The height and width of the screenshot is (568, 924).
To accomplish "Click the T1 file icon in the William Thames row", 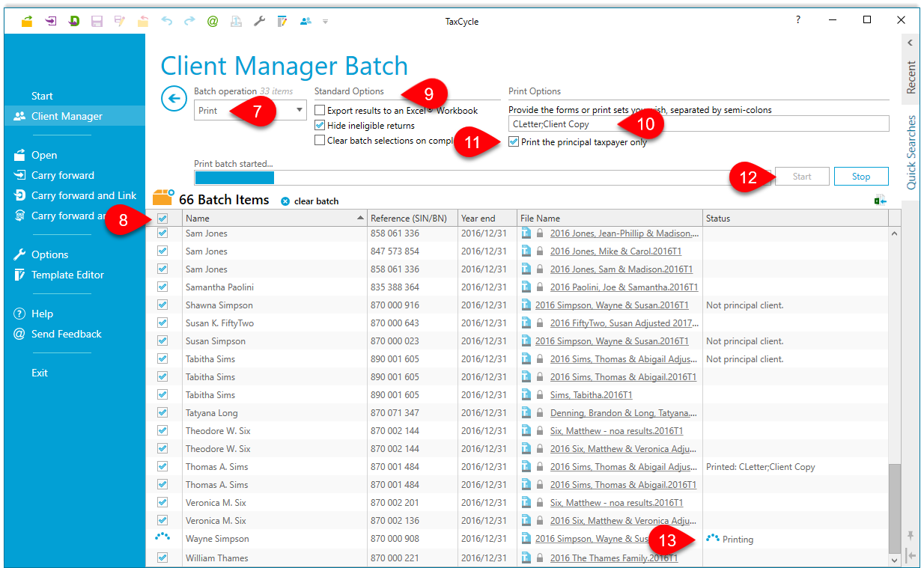I will pyautogui.click(x=526, y=558).
